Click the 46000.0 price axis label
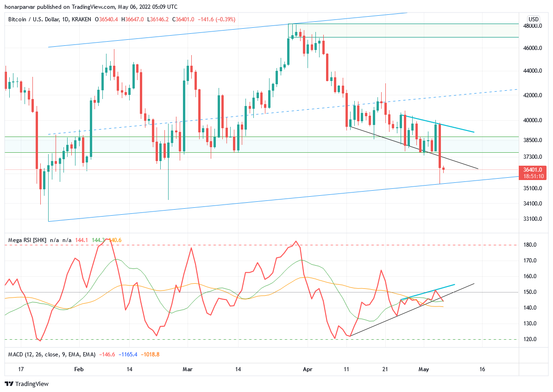 [532, 48]
